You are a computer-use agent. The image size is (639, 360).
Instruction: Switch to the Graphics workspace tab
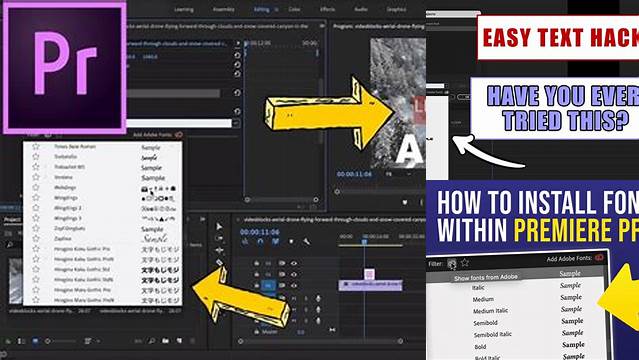396,9
